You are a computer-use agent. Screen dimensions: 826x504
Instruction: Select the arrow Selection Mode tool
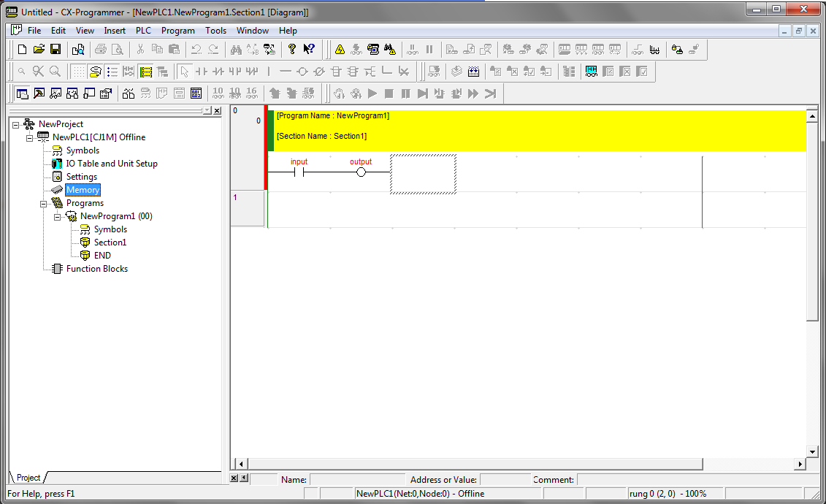point(184,72)
